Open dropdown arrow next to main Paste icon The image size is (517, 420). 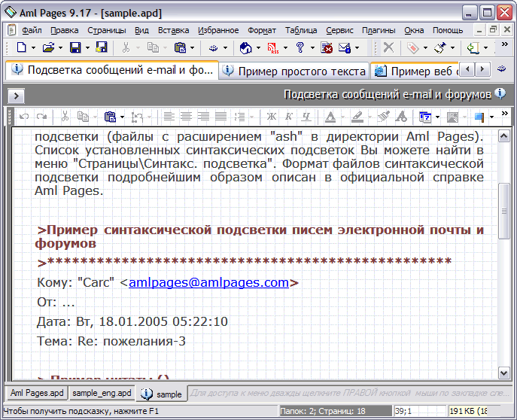tap(192, 48)
